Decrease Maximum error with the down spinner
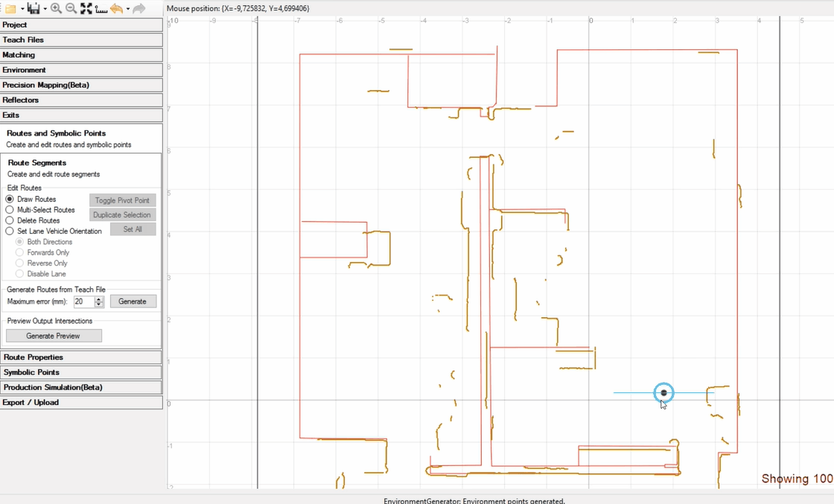The height and width of the screenshot is (504, 834). coord(99,304)
